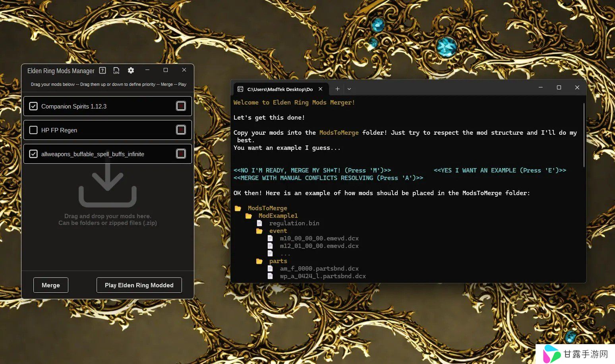Screen dimensions: 615x364
Task: Open the help icon in Mods Manager
Action: point(102,70)
